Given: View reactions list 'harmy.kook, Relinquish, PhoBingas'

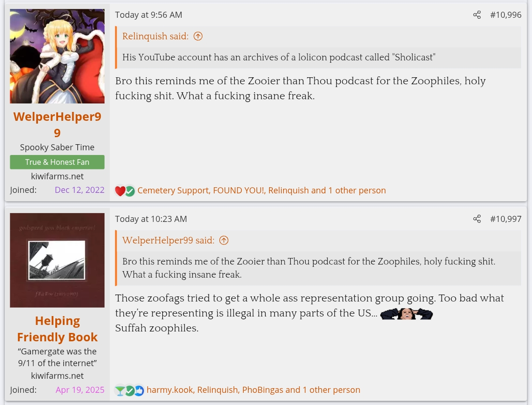Looking at the screenshot, I should click(x=254, y=390).
